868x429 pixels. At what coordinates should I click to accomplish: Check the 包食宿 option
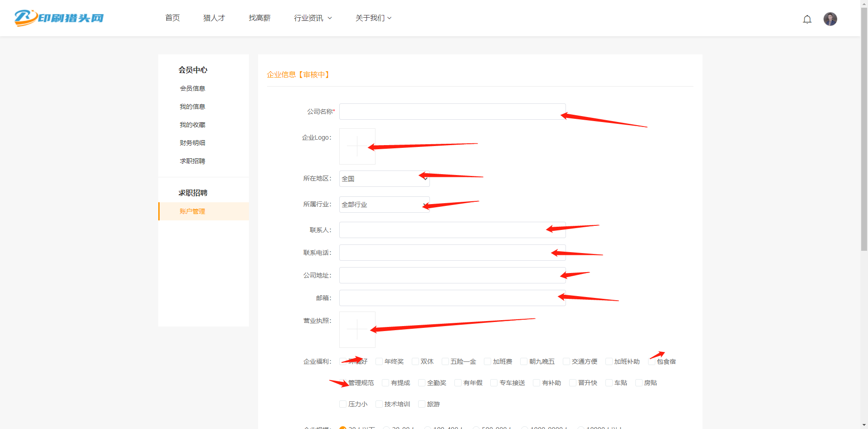[x=651, y=361]
